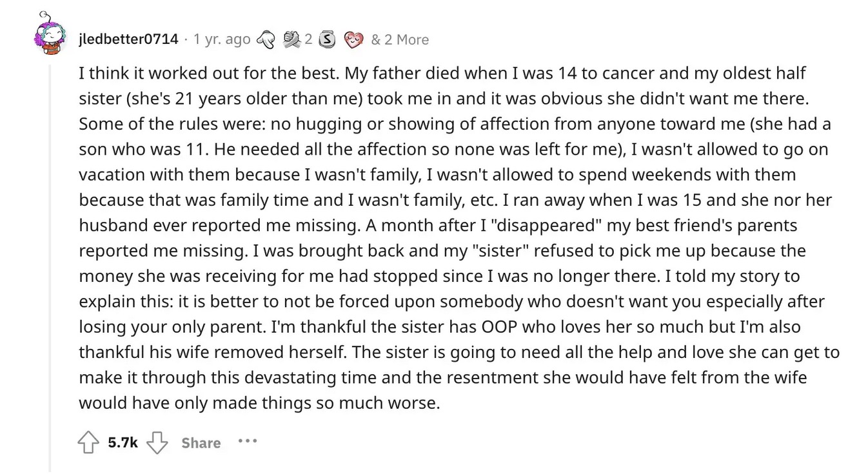The height and width of the screenshot is (476, 868).
Task: Open the three-dot more options menu
Action: (247, 442)
